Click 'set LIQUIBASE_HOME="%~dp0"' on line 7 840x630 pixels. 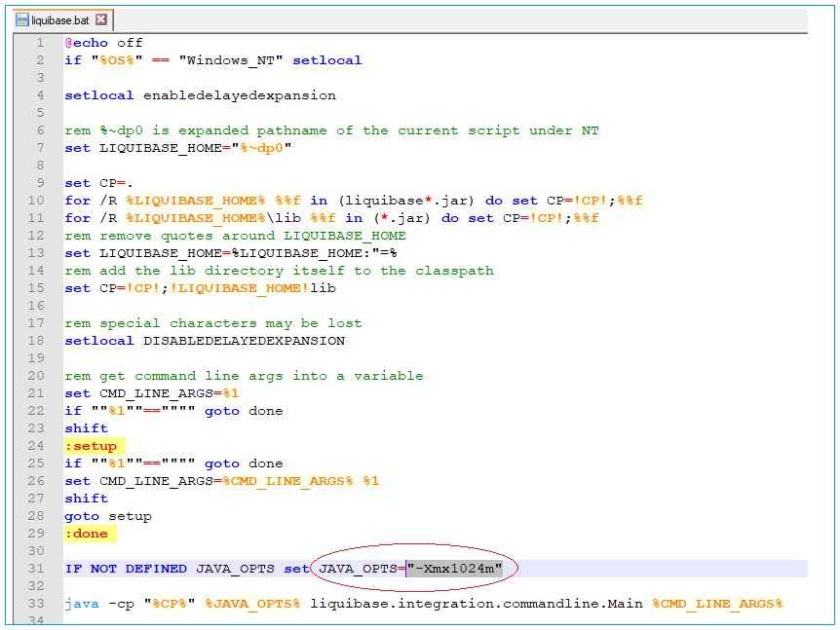tap(178, 148)
